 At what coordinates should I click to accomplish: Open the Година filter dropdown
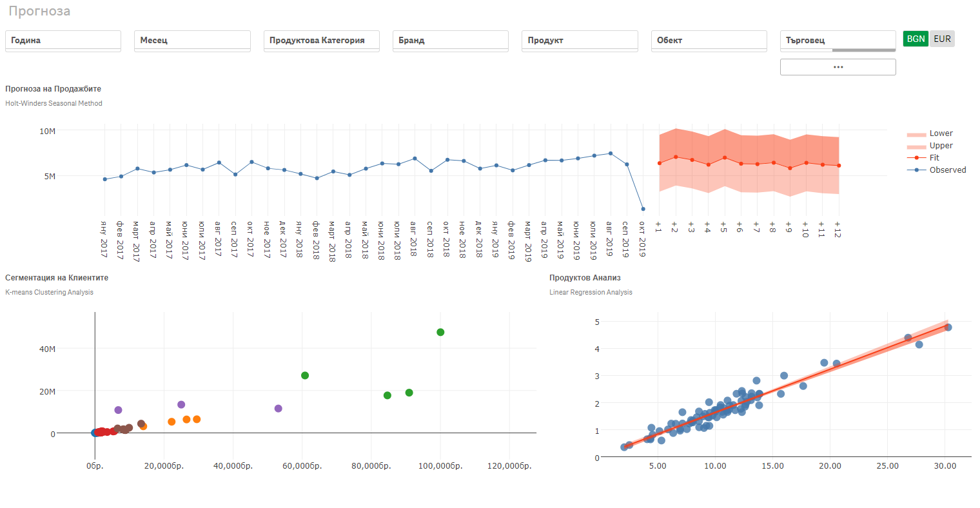63,40
